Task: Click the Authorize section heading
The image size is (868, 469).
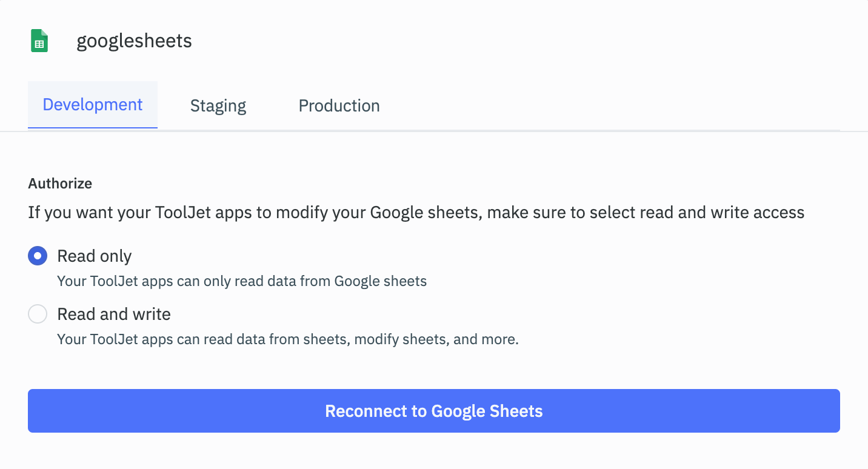Action: pyautogui.click(x=60, y=184)
